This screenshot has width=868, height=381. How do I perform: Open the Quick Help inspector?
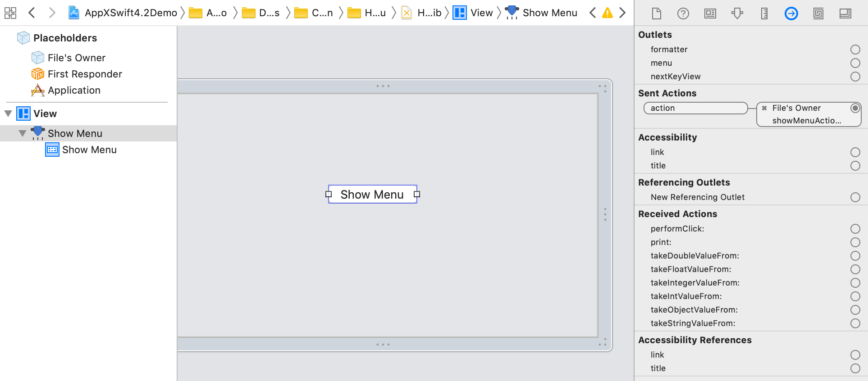coord(683,14)
